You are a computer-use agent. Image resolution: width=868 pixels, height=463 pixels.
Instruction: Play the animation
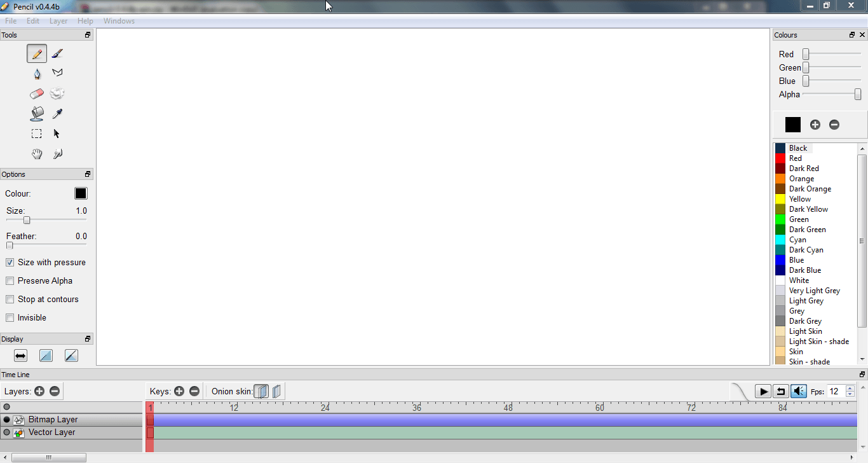[x=763, y=391]
